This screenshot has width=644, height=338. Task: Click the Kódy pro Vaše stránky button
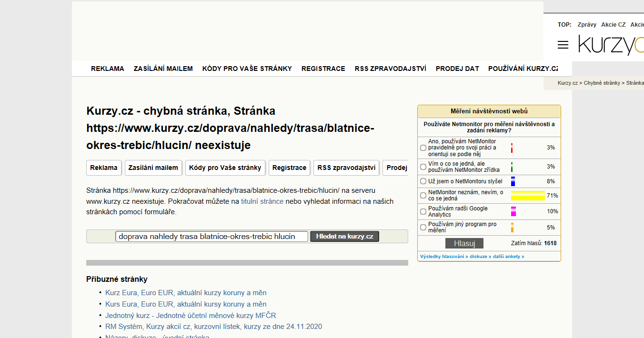pyautogui.click(x=225, y=168)
